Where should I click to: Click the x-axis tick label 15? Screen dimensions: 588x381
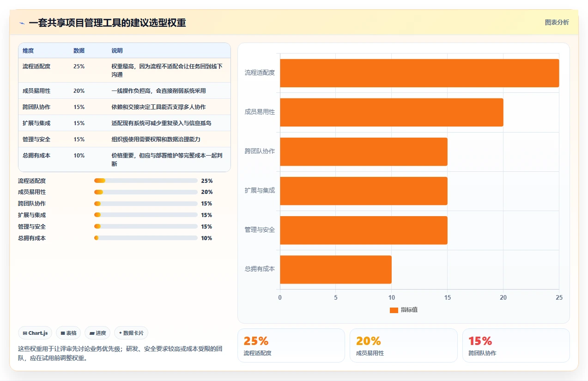click(447, 298)
